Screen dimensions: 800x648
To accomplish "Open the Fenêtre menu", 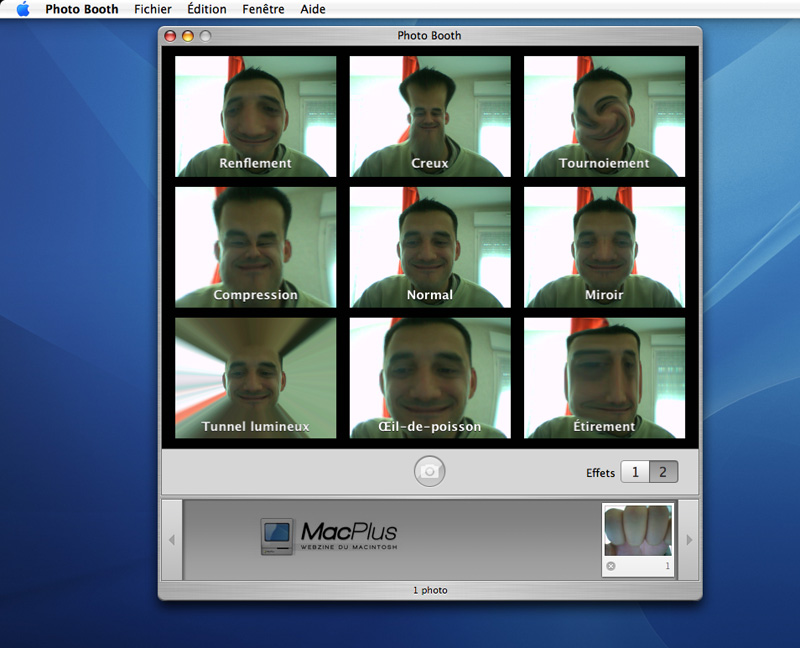I will (263, 9).
